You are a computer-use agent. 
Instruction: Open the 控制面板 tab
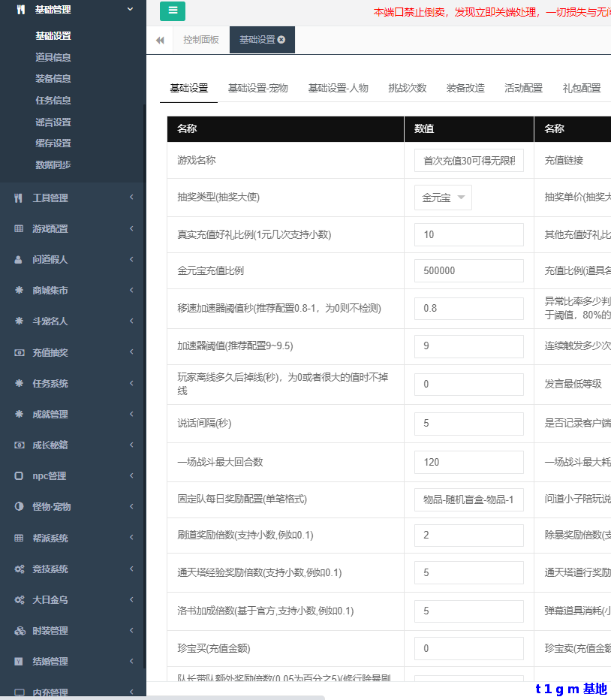(x=201, y=40)
